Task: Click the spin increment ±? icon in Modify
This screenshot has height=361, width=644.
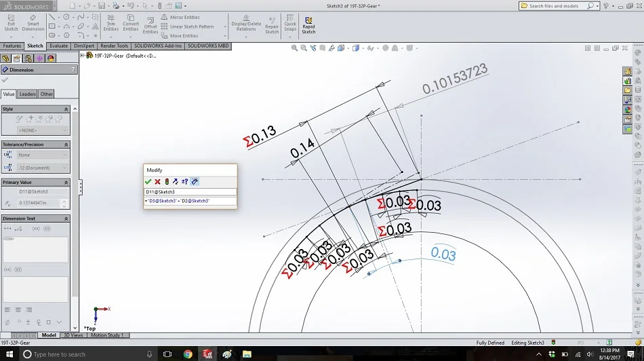Action: [x=185, y=181]
